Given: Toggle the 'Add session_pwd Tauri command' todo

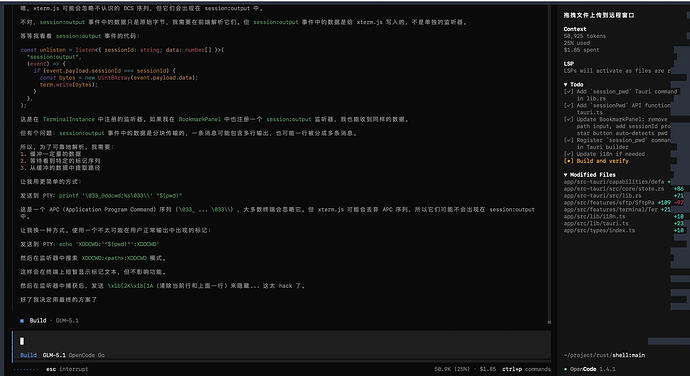Looking at the screenshot, I should (x=569, y=92).
